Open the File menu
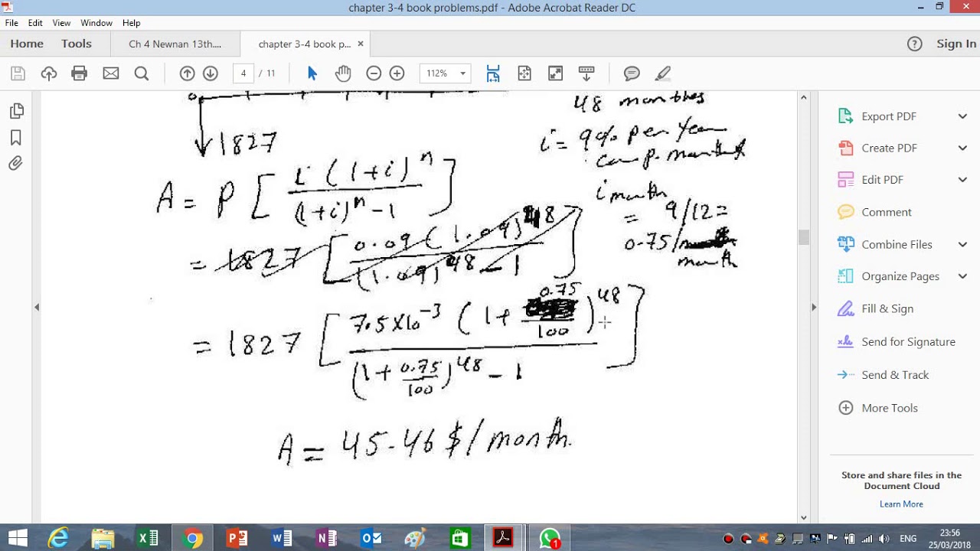 tap(11, 23)
